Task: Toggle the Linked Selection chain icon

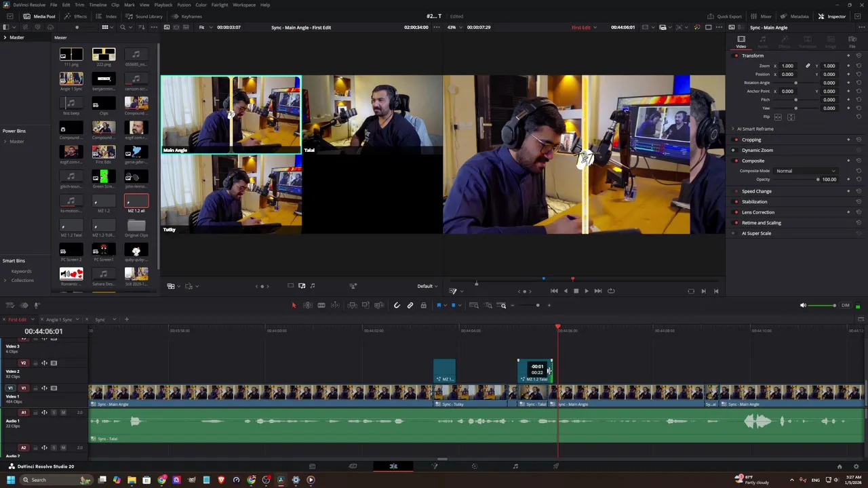Action: point(410,306)
